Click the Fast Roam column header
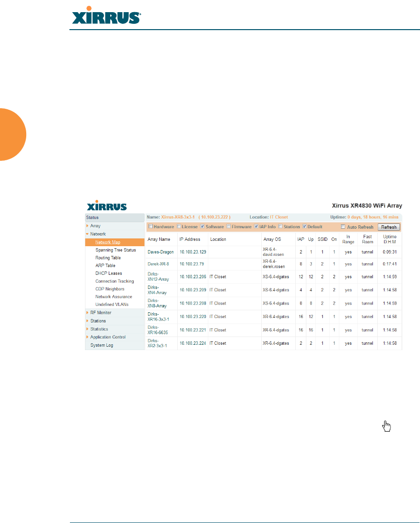The image size is (420, 523). tap(367, 239)
